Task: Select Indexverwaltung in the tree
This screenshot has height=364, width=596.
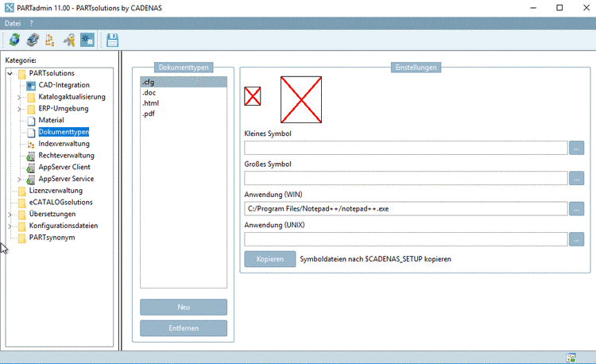Action: click(x=64, y=144)
